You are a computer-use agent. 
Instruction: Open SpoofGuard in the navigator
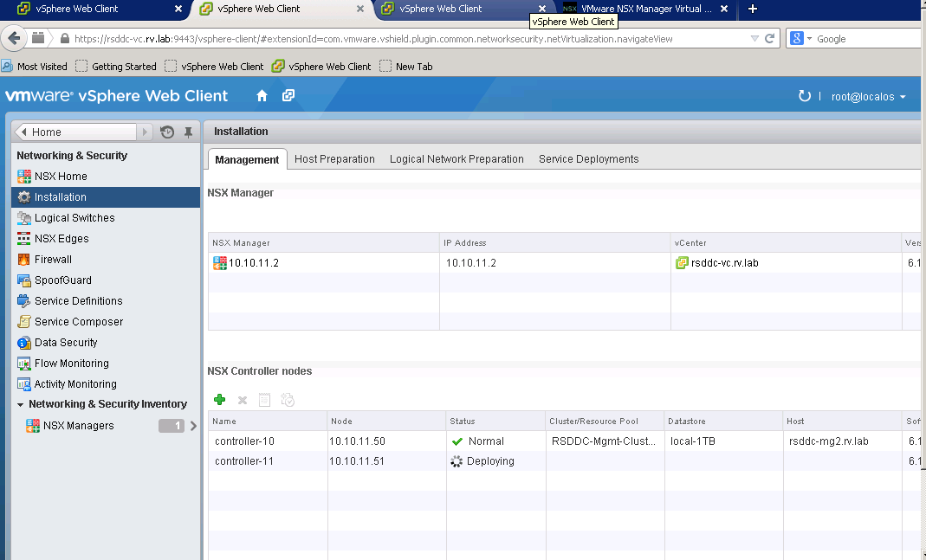coord(62,280)
